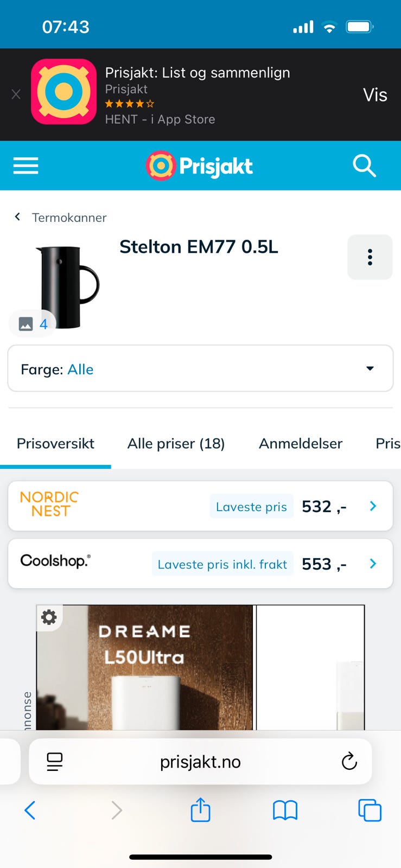This screenshot has height=868, width=401.
Task: Show open Safari tabs overview
Action: (370, 810)
